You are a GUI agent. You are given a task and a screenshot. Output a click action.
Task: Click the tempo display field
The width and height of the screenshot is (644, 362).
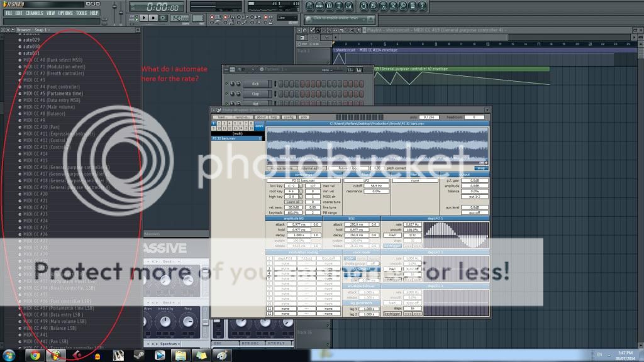pos(179,18)
